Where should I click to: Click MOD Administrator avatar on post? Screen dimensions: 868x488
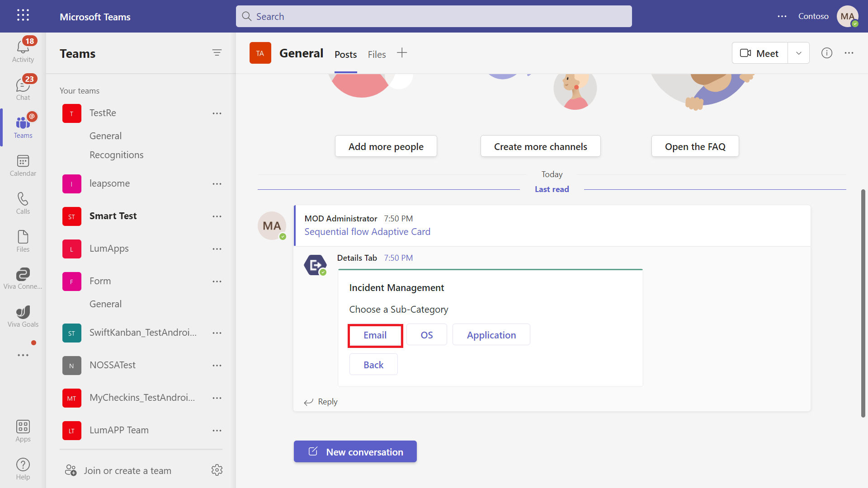(272, 225)
